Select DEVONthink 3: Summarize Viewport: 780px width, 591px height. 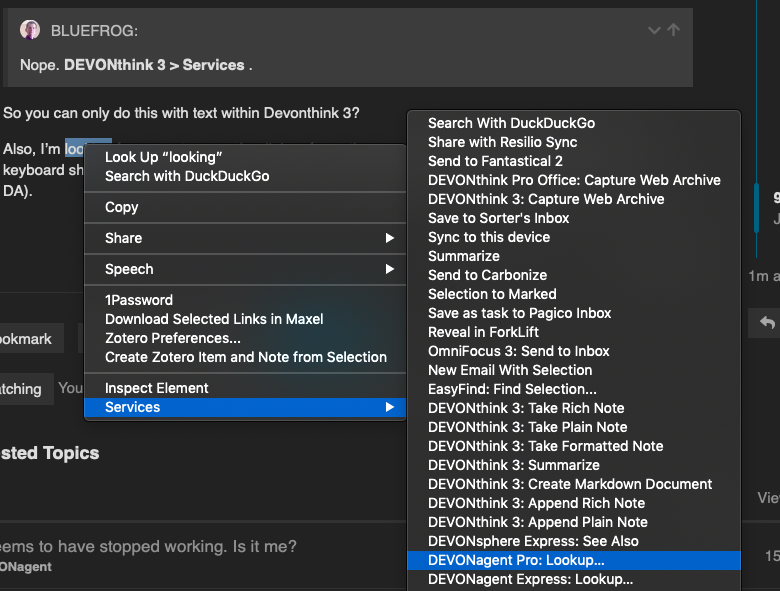[x=574, y=465]
